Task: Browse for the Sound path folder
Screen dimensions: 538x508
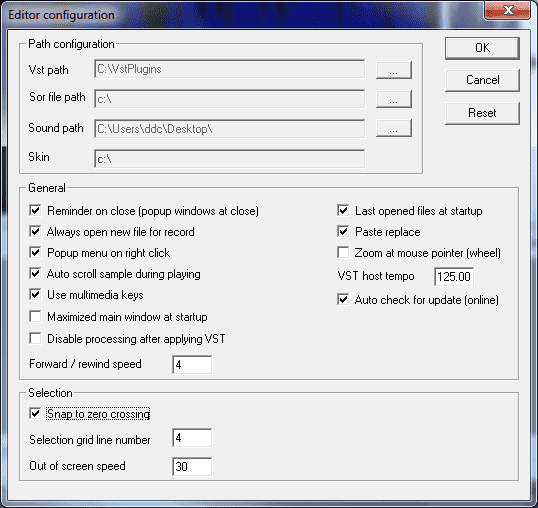Action: coord(394,128)
